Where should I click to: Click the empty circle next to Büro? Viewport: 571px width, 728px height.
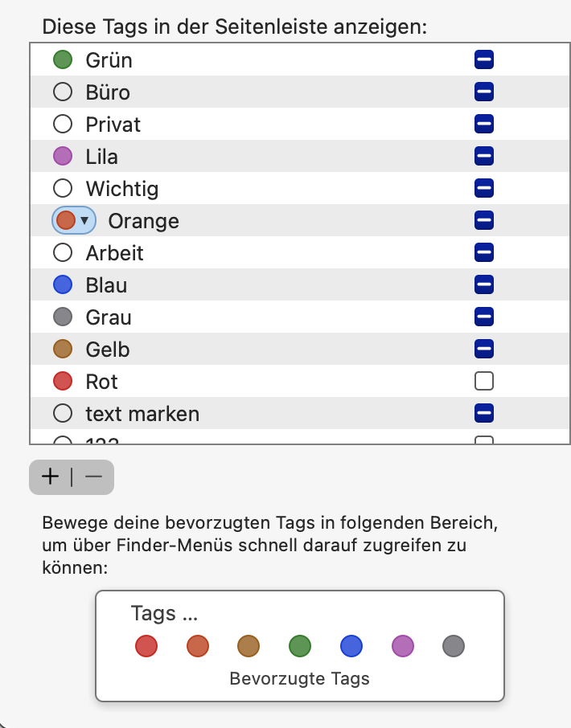(63, 92)
